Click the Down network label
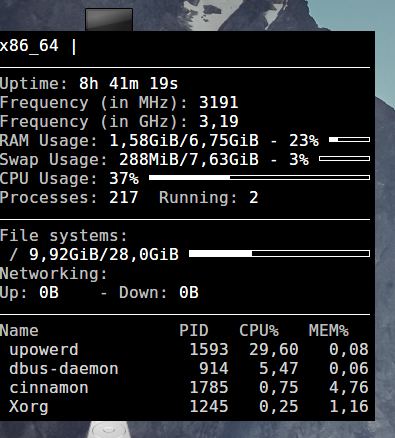Image resolution: width=395 pixels, height=438 pixels. click(143, 293)
